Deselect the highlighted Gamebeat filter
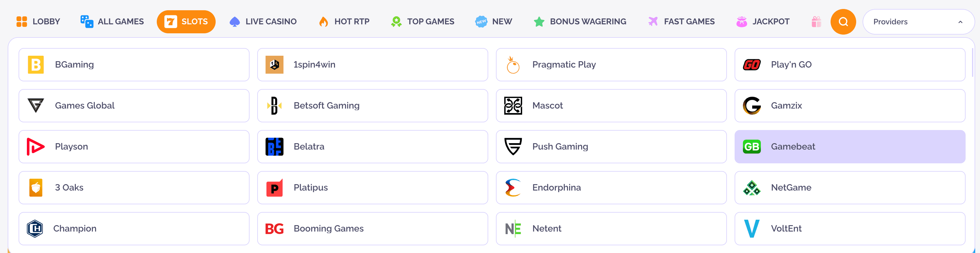This screenshot has height=253, width=980. (849, 146)
